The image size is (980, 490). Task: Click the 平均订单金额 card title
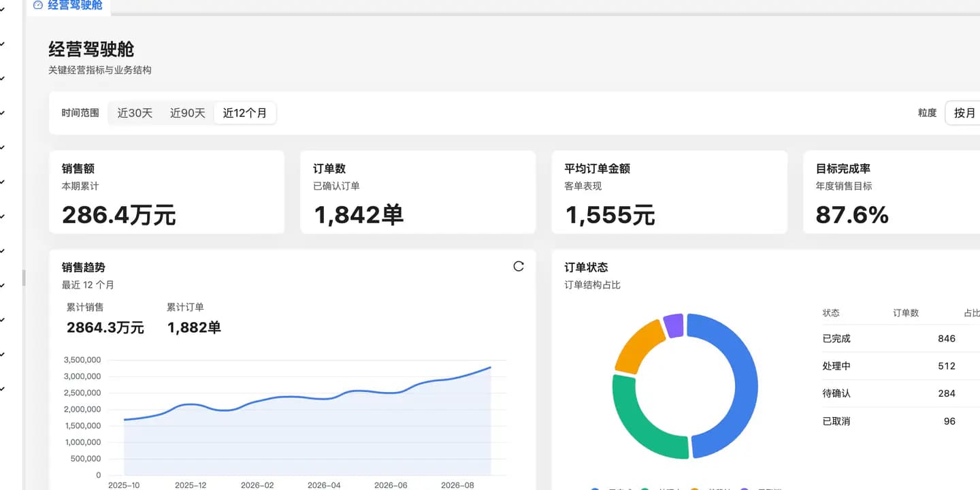click(x=598, y=169)
